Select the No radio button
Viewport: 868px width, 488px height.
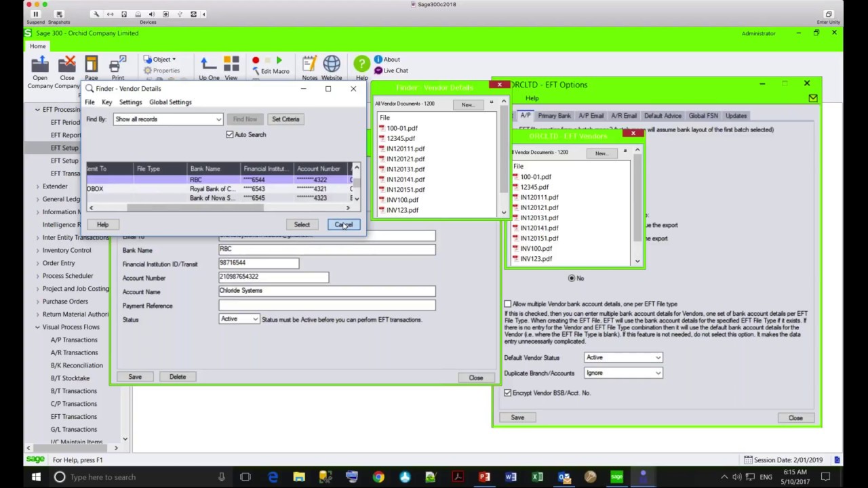572,278
